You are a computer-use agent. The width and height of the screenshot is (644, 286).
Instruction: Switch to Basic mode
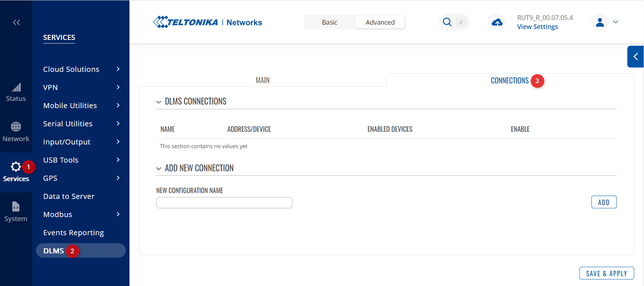tap(329, 23)
